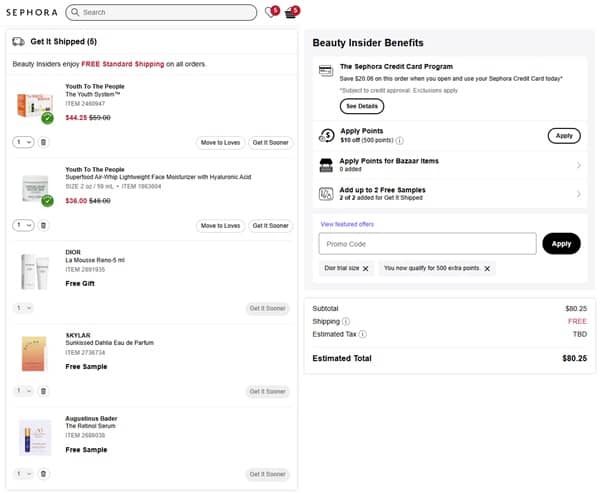This screenshot has width=600, height=494.
Task: Click the Sephora Credit Card icon
Action: coord(326,70)
